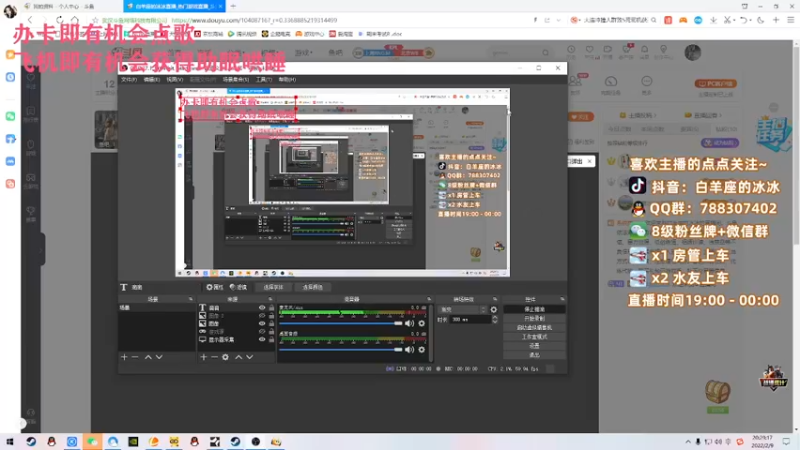
Task: Open the browser home page icon
Action: (x=74, y=20)
